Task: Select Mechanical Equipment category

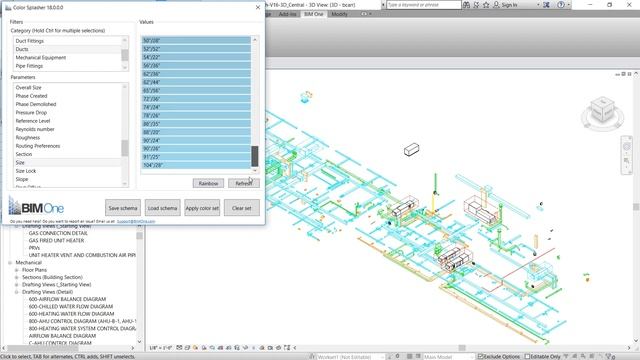Action: [x=67, y=58]
